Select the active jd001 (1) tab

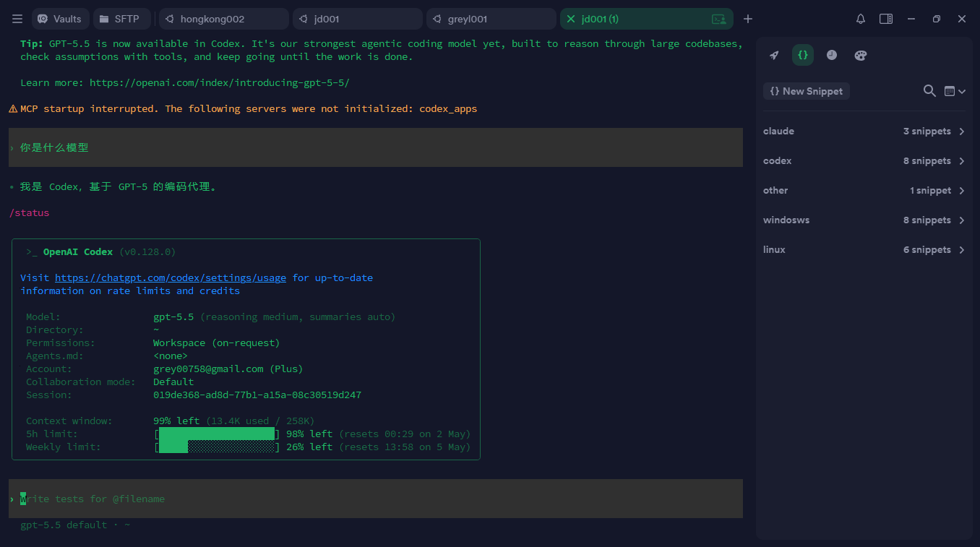tap(646, 19)
